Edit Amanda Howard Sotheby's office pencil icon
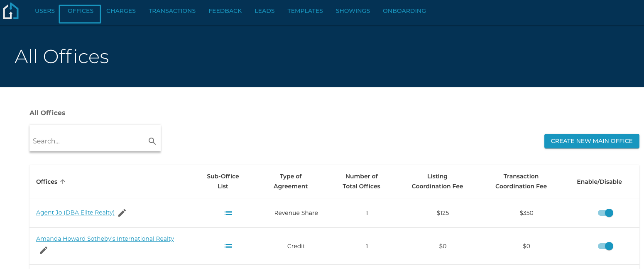The height and width of the screenshot is (269, 644). (x=44, y=250)
